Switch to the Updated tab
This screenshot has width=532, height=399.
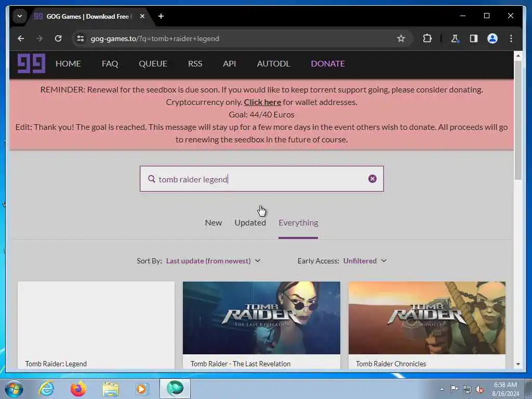250,223
